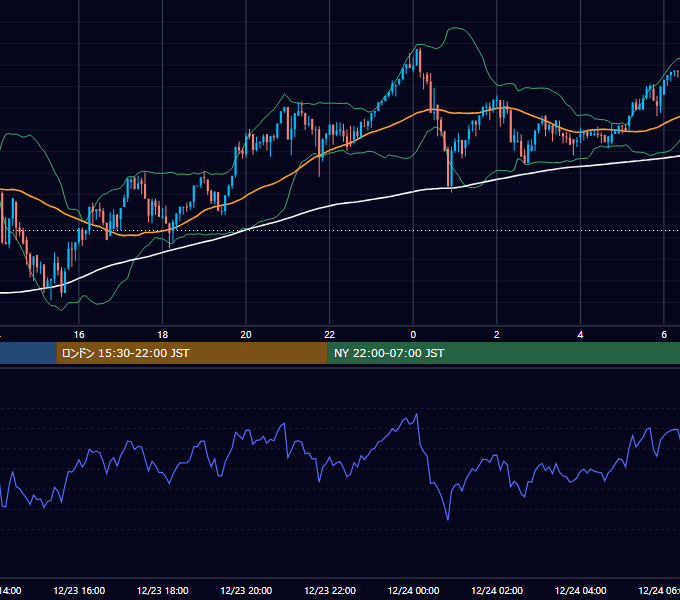Click the 0 midnight label on the upper time axis
Image resolution: width=680 pixels, height=600 pixels.
click(413, 334)
